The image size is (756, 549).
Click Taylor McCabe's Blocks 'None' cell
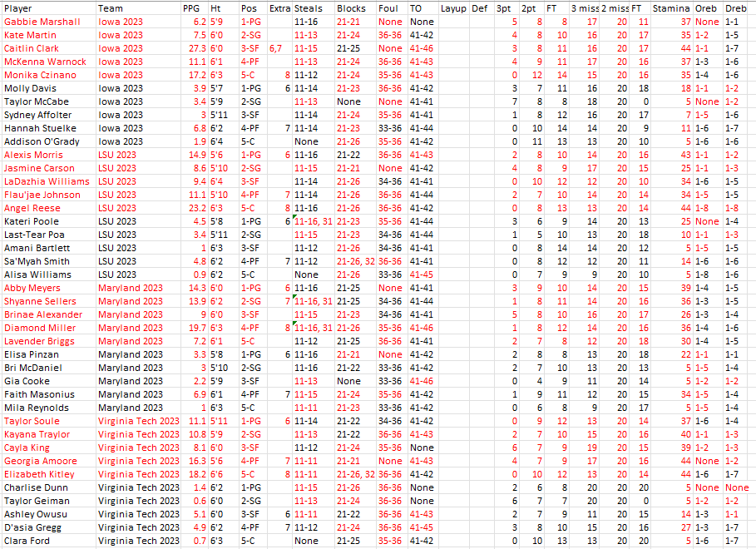coord(355,101)
